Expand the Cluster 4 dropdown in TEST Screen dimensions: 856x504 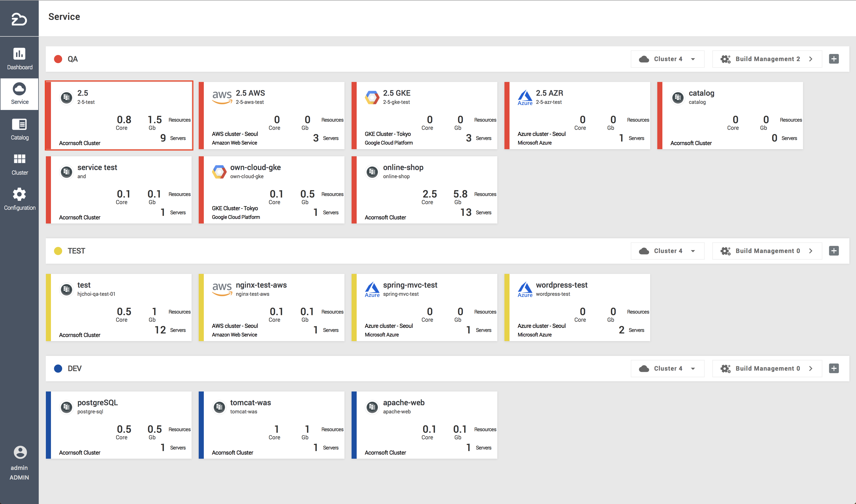pyautogui.click(x=667, y=251)
